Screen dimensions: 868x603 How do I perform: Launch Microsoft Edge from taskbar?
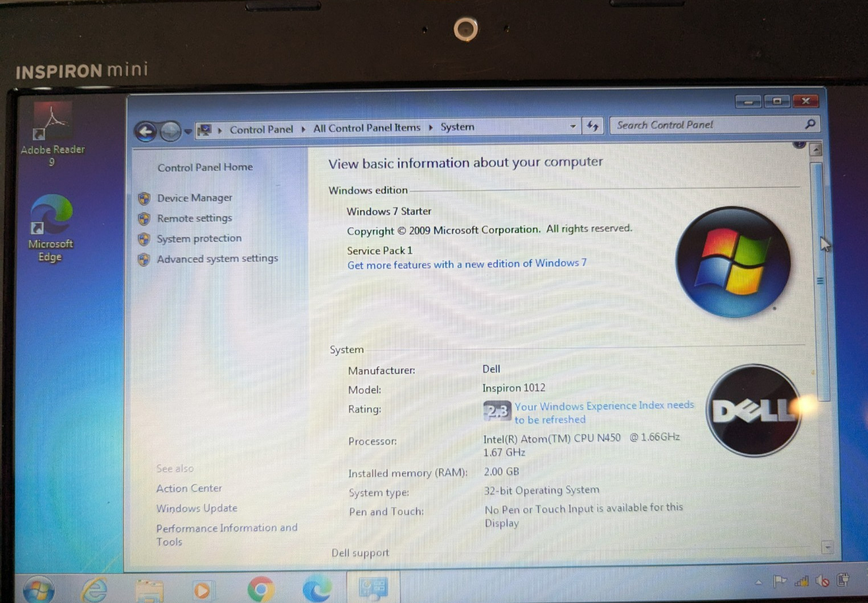[317, 589]
